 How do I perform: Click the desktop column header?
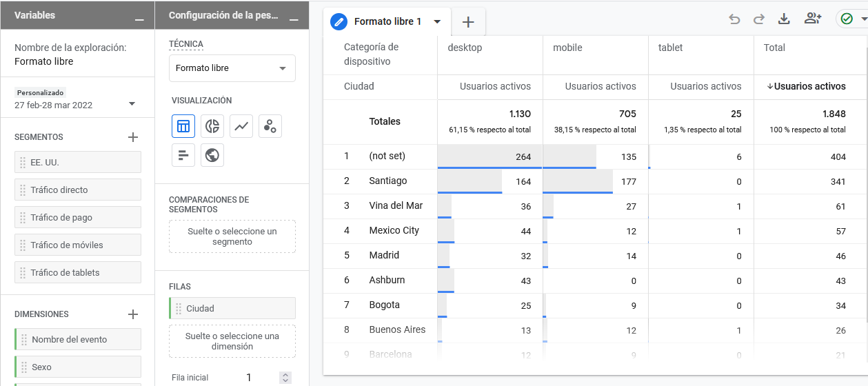pyautogui.click(x=465, y=48)
